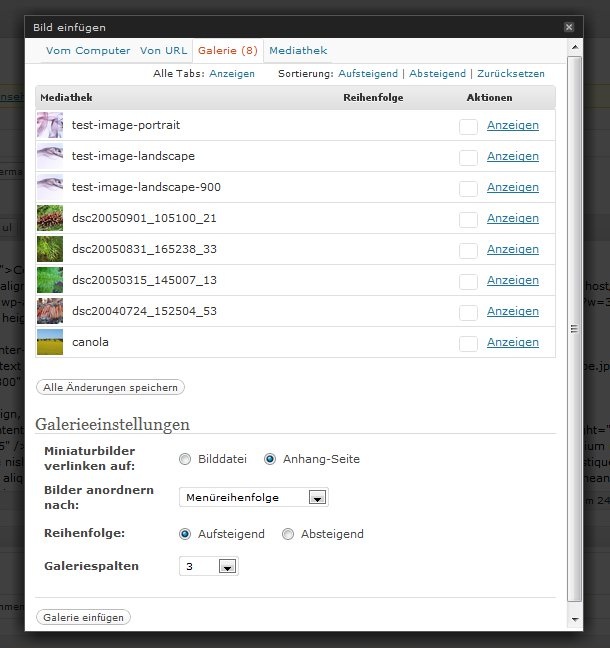The height and width of the screenshot is (648, 610).
Task: Click order field for test-image-landscape
Action: tap(468, 157)
